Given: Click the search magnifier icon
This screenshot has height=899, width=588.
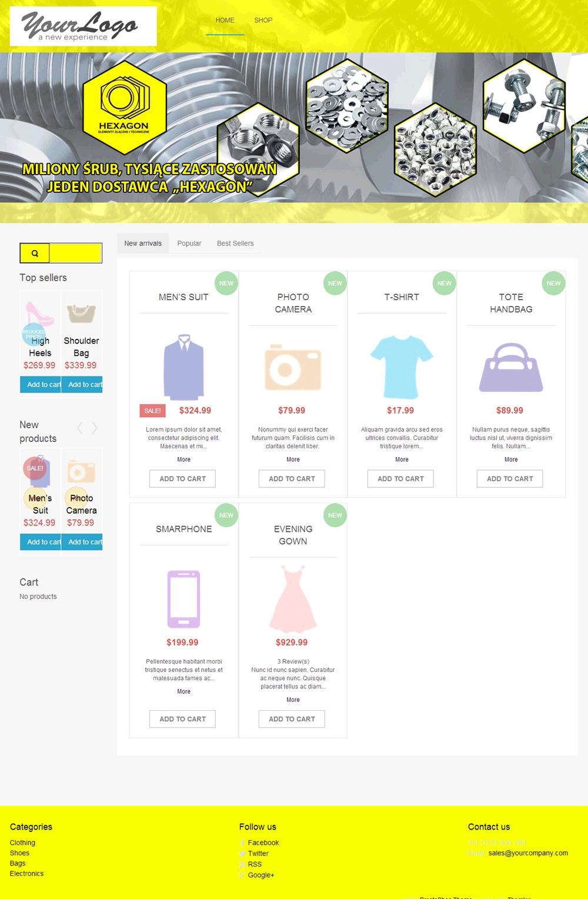Looking at the screenshot, I should (x=35, y=254).
